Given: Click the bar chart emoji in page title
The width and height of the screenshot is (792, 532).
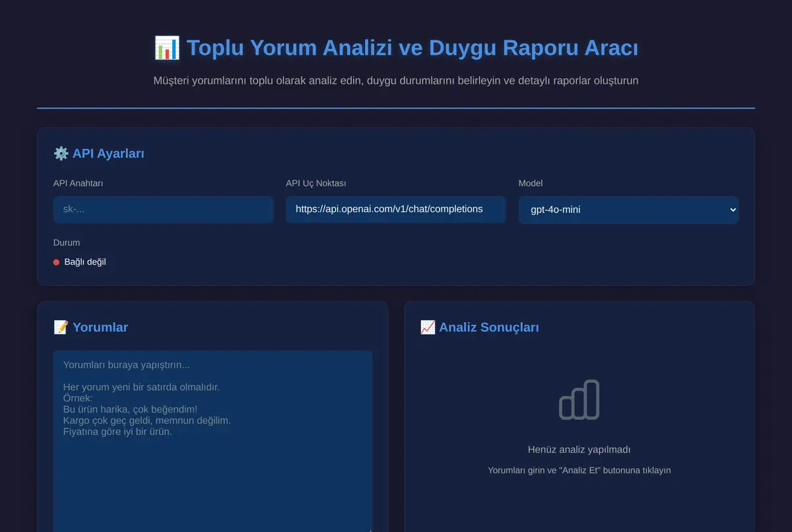Looking at the screenshot, I should tap(166, 48).
